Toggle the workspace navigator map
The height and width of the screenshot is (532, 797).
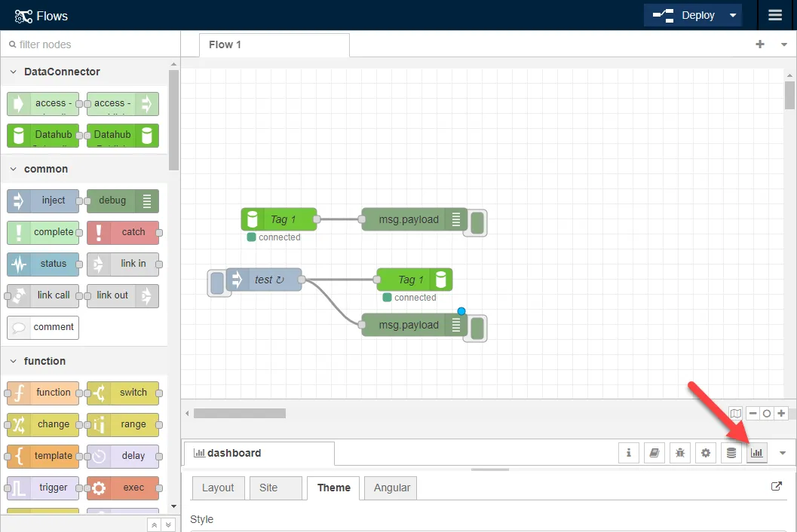pyautogui.click(x=735, y=413)
